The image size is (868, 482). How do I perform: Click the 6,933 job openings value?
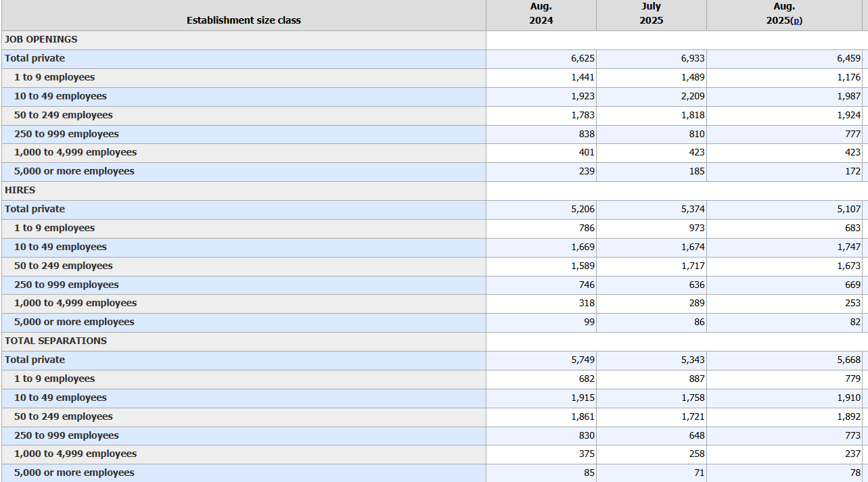click(x=692, y=59)
